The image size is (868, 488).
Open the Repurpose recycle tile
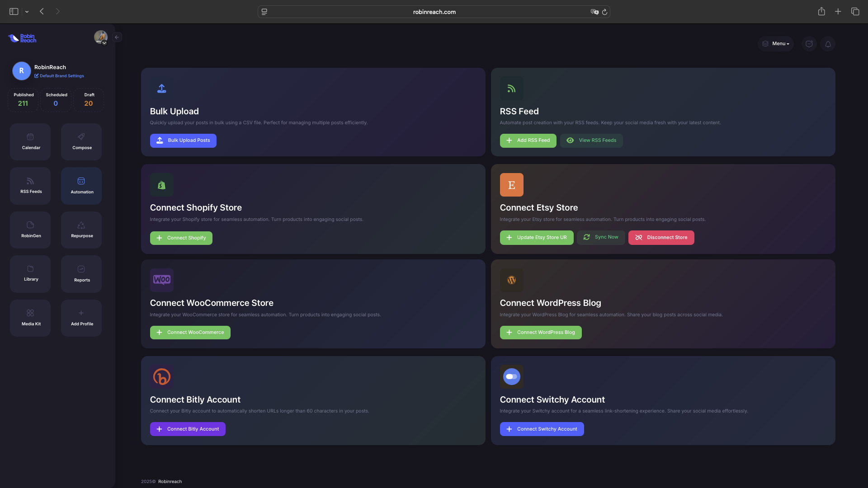coord(81,230)
